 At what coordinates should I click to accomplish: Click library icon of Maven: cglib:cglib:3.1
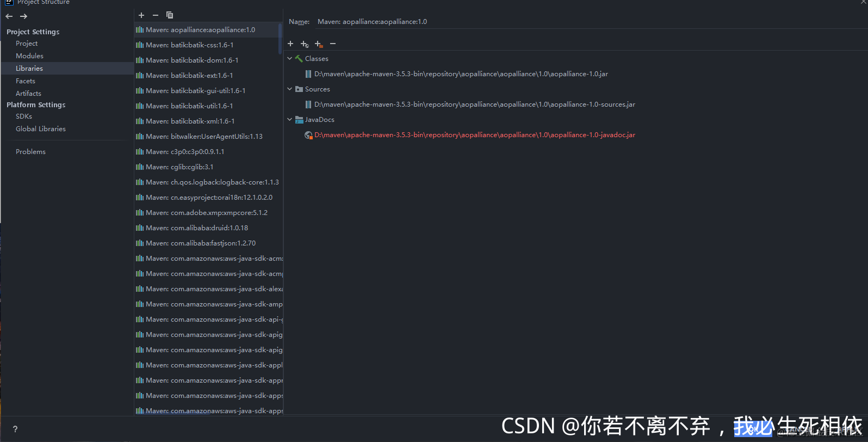coord(140,167)
